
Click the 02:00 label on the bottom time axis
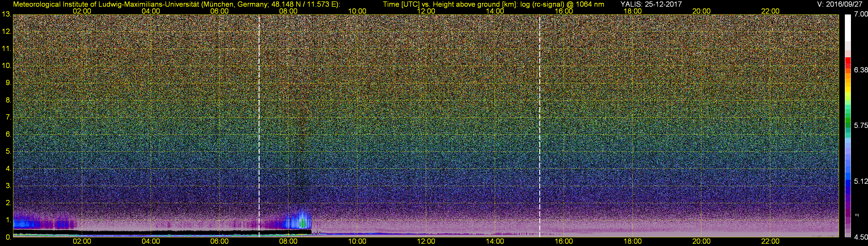click(x=82, y=241)
